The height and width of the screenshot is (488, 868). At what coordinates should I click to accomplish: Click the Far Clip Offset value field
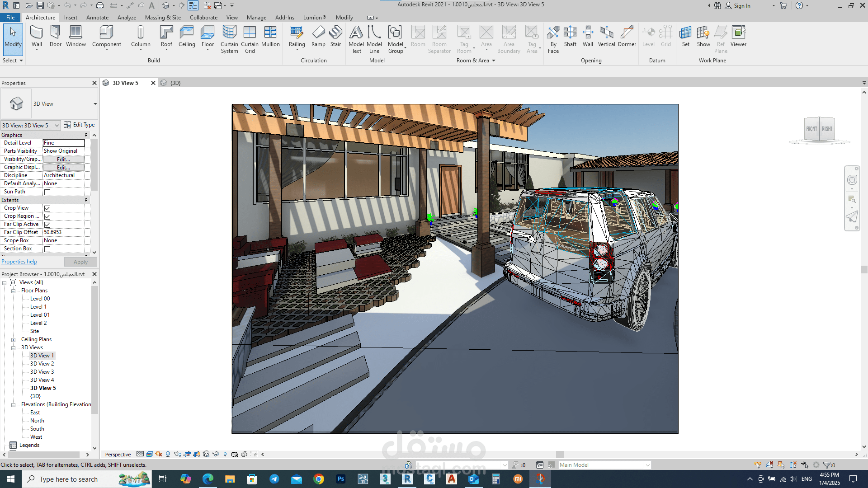[63, 232]
